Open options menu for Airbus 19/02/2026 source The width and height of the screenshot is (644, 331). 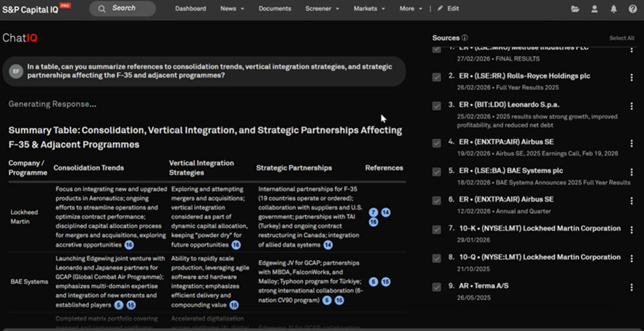tap(632, 143)
